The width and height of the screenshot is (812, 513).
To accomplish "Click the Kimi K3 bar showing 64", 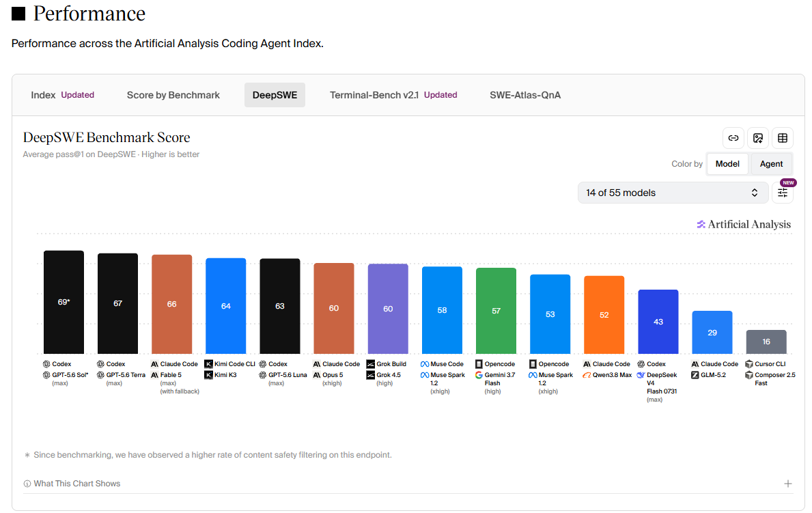I will click(x=226, y=306).
